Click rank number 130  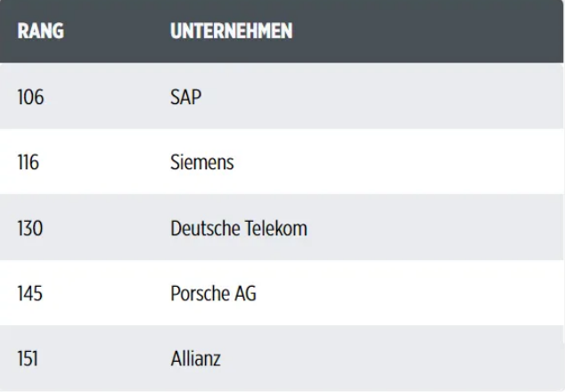coord(30,228)
